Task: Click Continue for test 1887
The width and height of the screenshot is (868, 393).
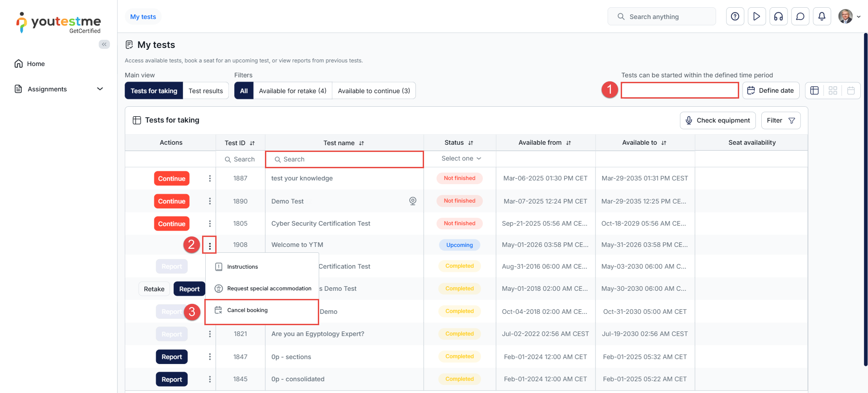Action: 172,179
